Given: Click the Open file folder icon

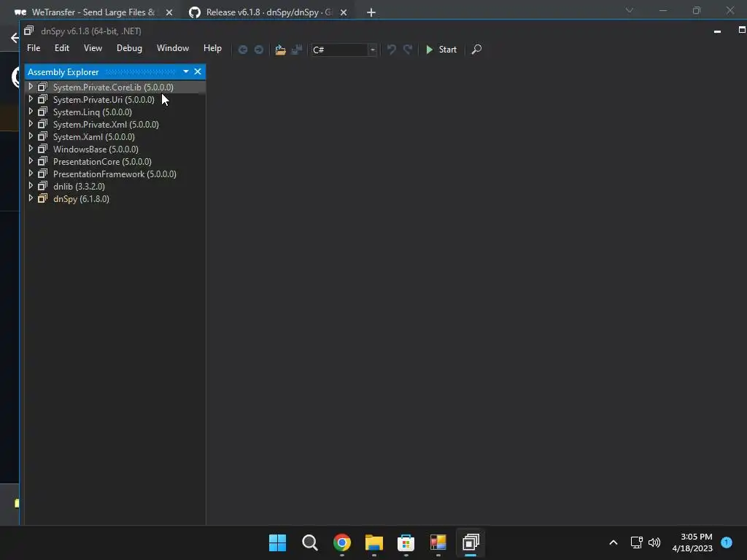Looking at the screenshot, I should coord(280,50).
